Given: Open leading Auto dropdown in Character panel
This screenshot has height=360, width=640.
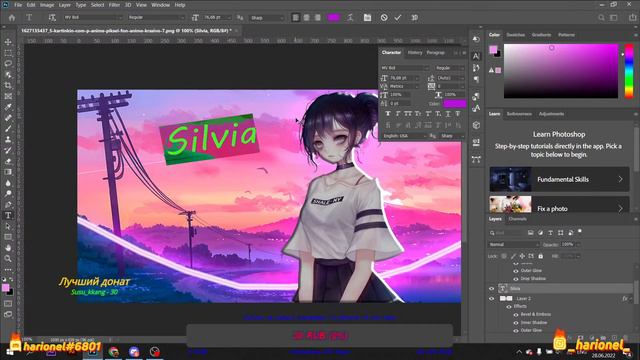Looking at the screenshot, I should pyautogui.click(x=451, y=78).
